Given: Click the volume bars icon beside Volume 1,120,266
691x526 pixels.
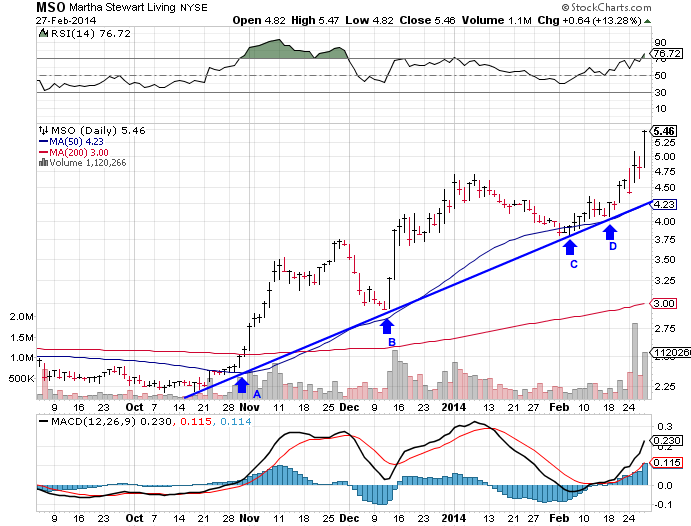Looking at the screenshot, I should tap(43, 163).
